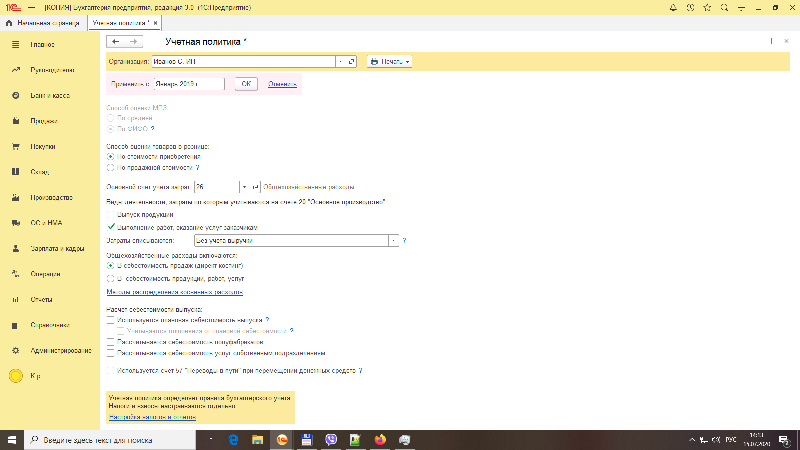Open Зарплата и кадры section

tap(50, 248)
